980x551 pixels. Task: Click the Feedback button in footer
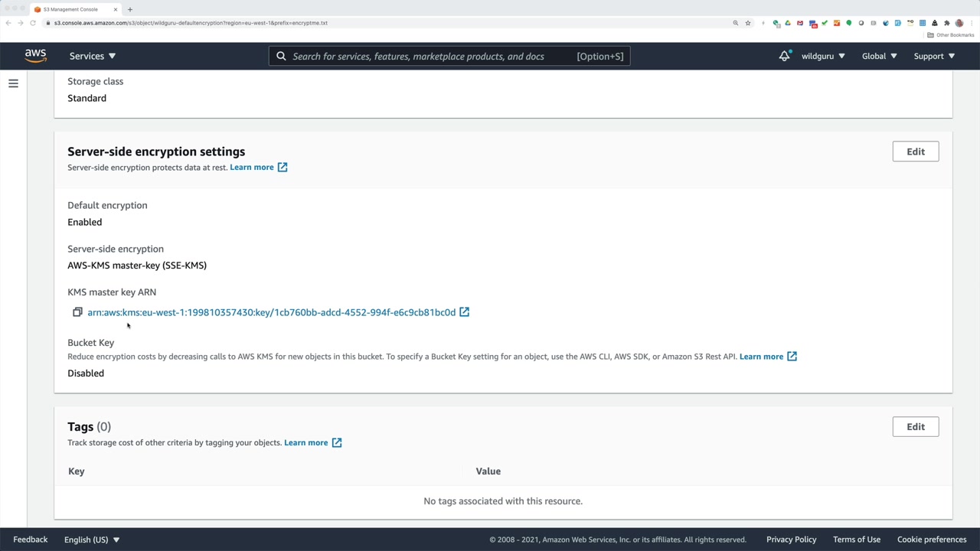tap(31, 540)
